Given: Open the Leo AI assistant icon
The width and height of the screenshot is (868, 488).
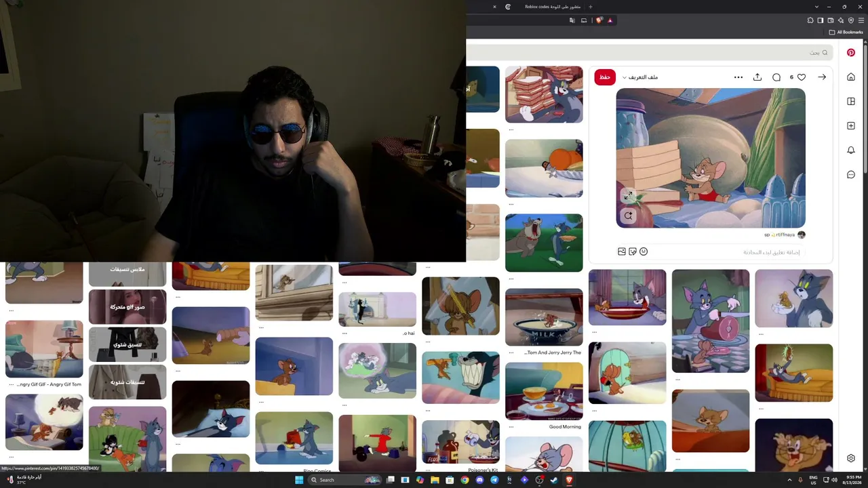Looking at the screenshot, I should [x=841, y=20].
